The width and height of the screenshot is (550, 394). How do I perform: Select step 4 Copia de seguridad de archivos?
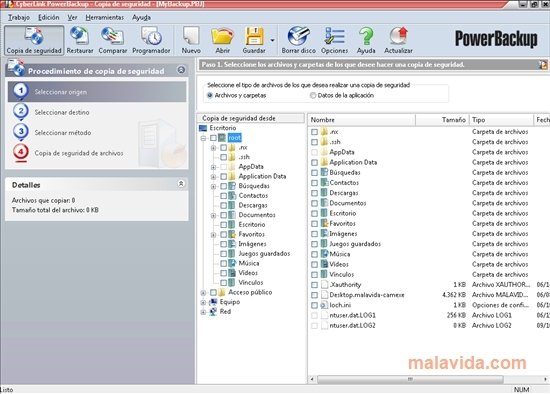click(79, 153)
